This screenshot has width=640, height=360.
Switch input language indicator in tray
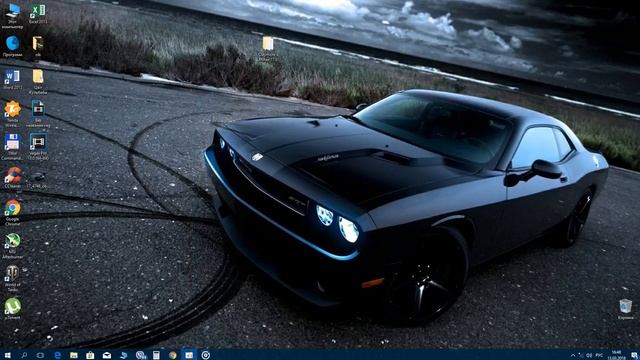pyautogui.click(x=599, y=356)
